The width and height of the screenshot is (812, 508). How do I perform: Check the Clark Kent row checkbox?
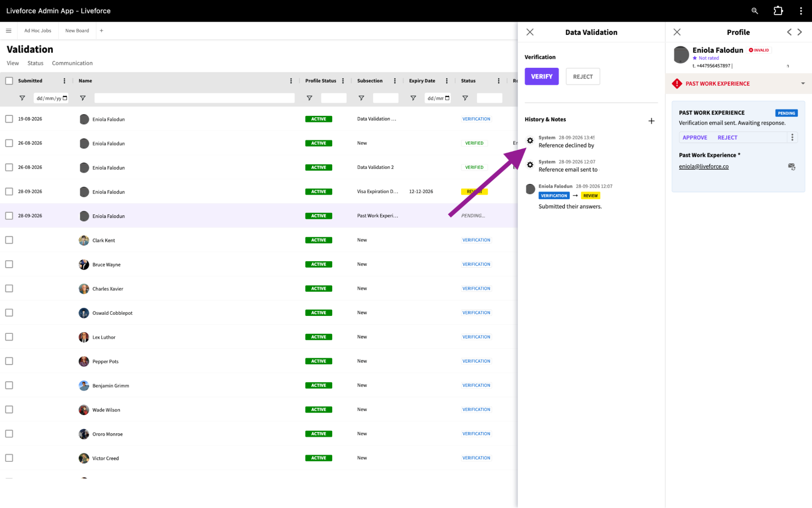click(x=9, y=240)
